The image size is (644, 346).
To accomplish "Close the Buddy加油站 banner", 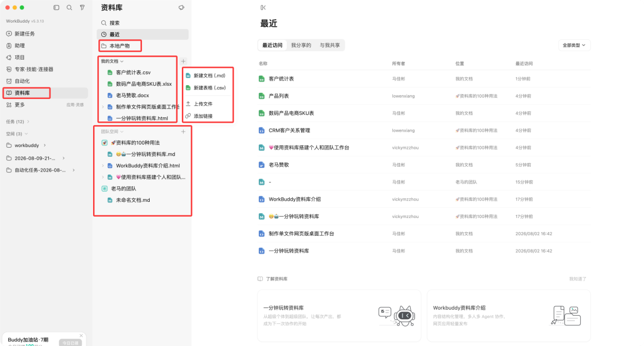I will 81,335.
